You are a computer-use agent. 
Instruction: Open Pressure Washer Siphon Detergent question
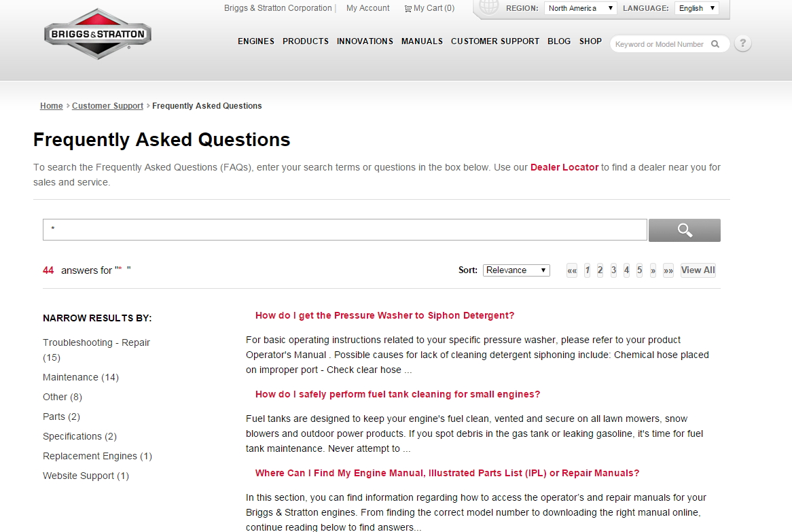384,316
